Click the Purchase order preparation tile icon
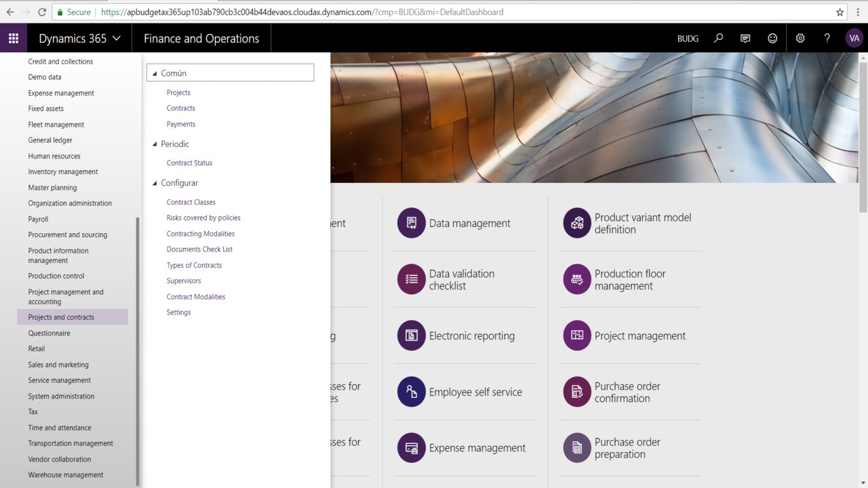868x488 pixels. pyautogui.click(x=577, y=448)
